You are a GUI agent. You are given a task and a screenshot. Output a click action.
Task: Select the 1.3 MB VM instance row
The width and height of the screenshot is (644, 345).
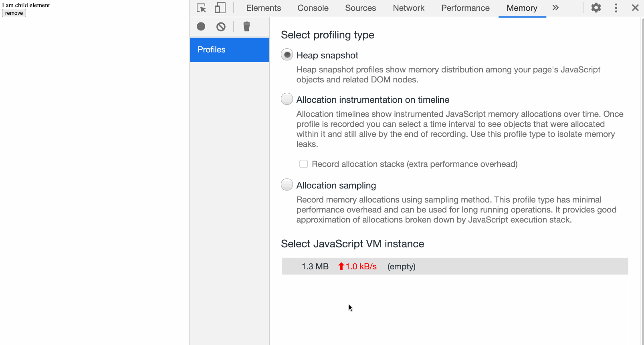pos(455,267)
